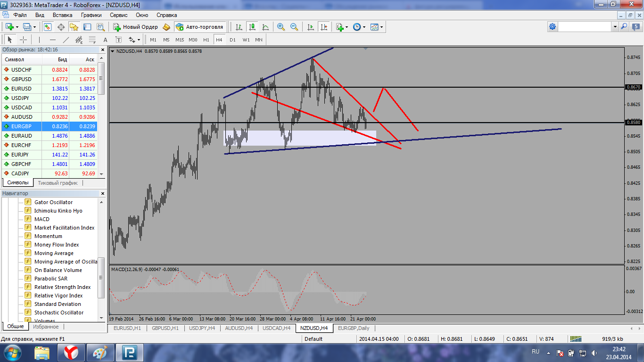644x362 pixels.
Task: Select the Text Label tool
Action: click(x=118, y=40)
